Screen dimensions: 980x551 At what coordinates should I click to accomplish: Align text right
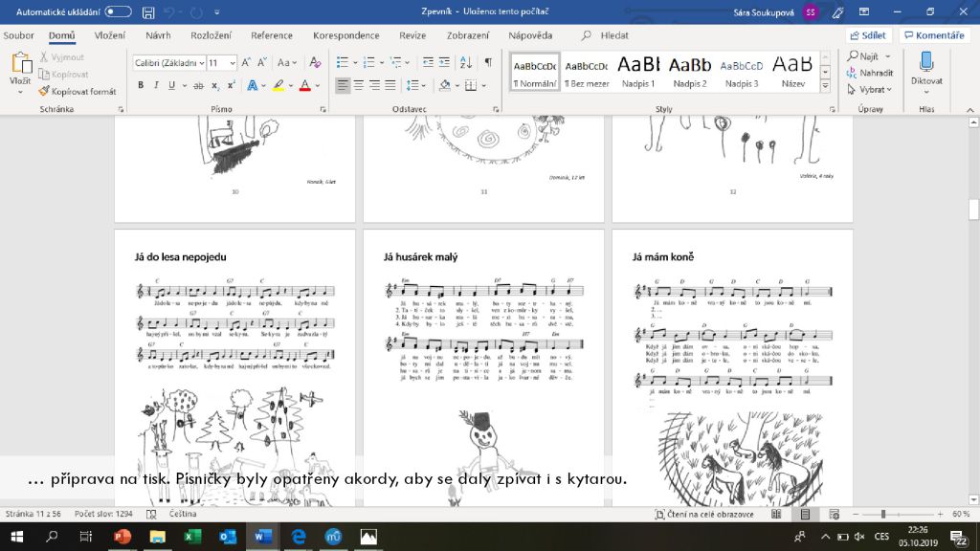tap(374, 85)
